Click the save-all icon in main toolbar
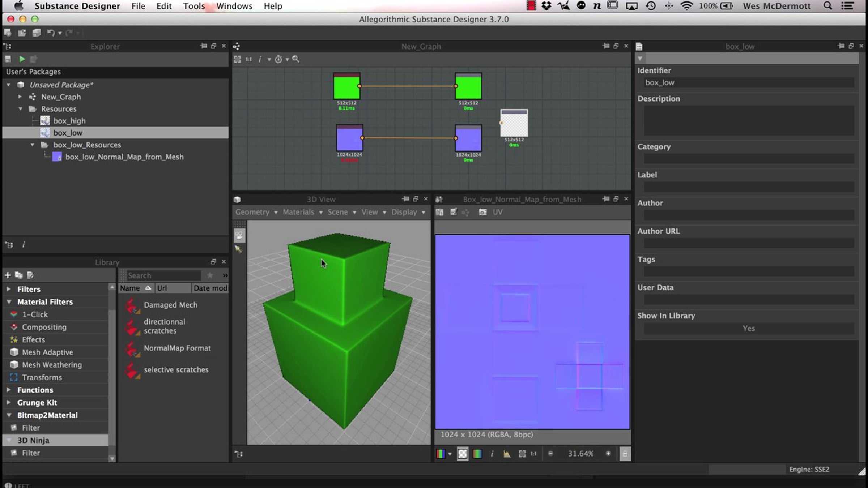 tap(37, 33)
